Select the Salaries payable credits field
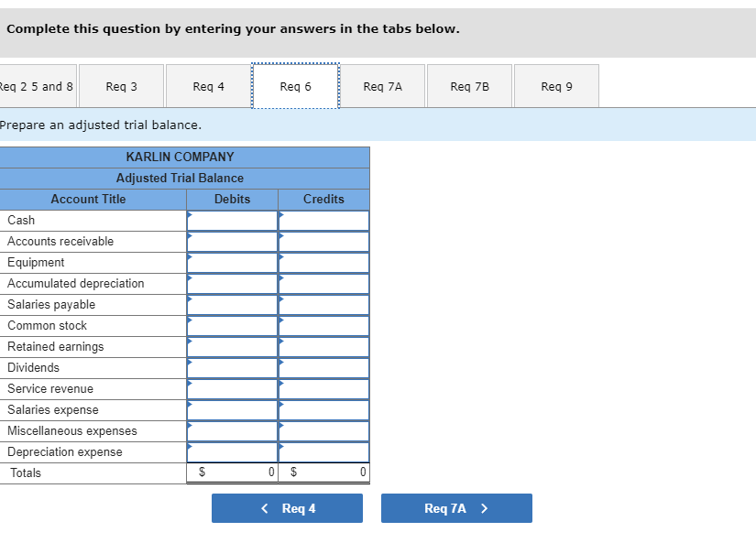756x543 pixels. (x=323, y=304)
